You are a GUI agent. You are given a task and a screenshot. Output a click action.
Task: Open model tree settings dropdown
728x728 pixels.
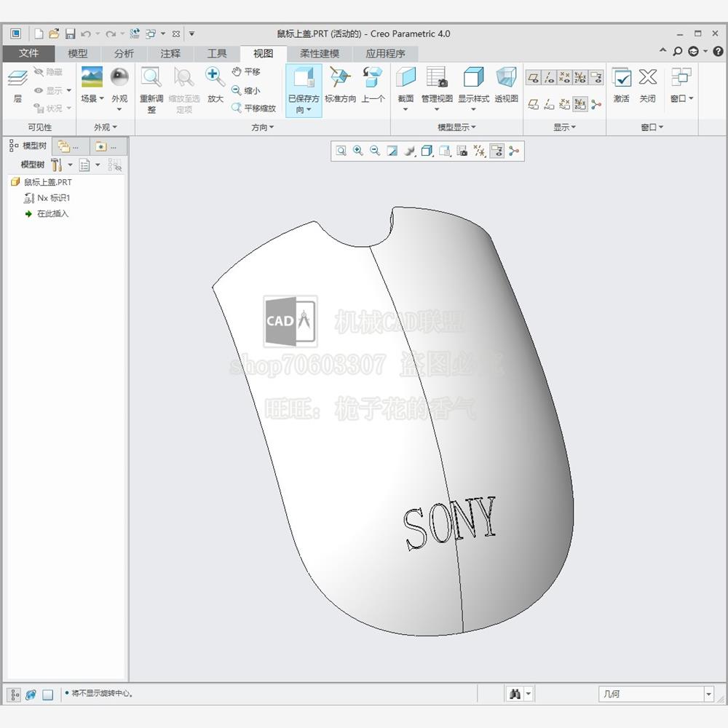(x=70, y=165)
